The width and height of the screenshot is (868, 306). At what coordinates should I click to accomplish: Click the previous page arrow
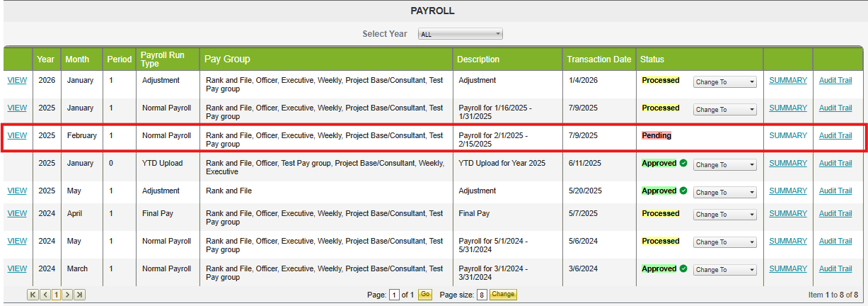45,295
